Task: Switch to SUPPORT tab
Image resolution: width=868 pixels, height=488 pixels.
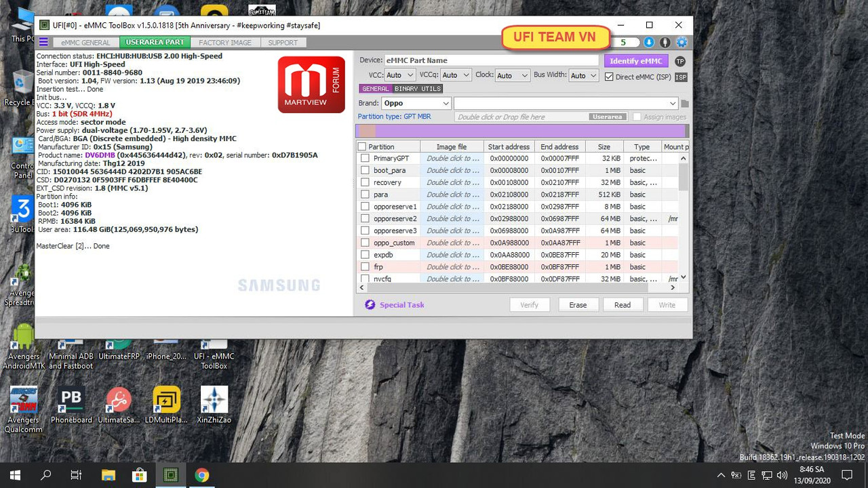Action: pos(283,42)
